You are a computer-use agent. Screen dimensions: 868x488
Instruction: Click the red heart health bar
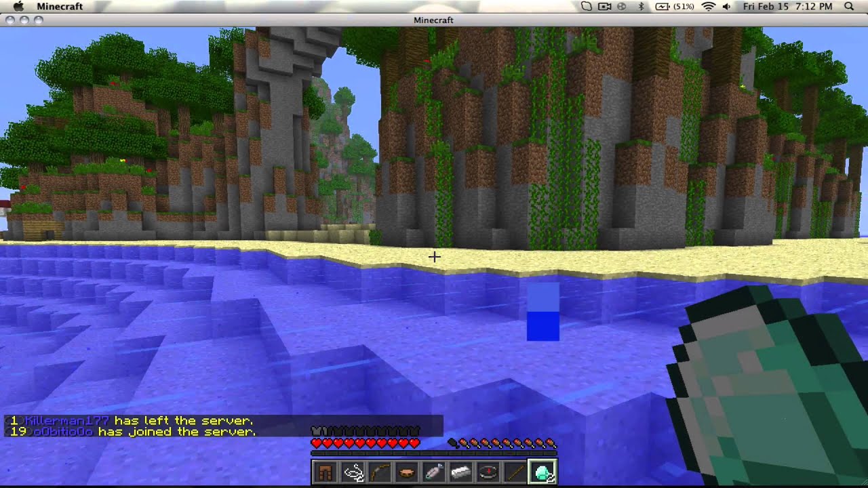(x=366, y=443)
